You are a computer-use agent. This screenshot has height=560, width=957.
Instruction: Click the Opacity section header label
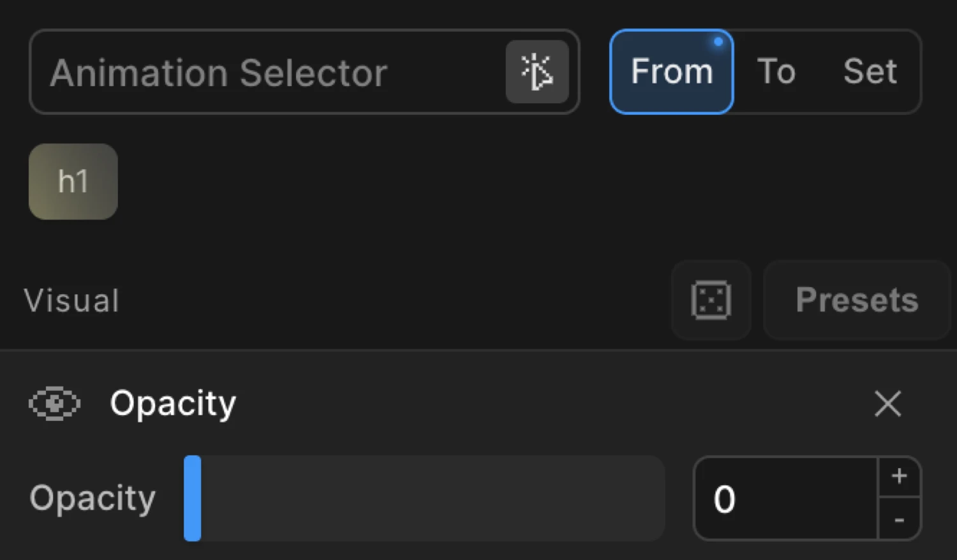[173, 403]
